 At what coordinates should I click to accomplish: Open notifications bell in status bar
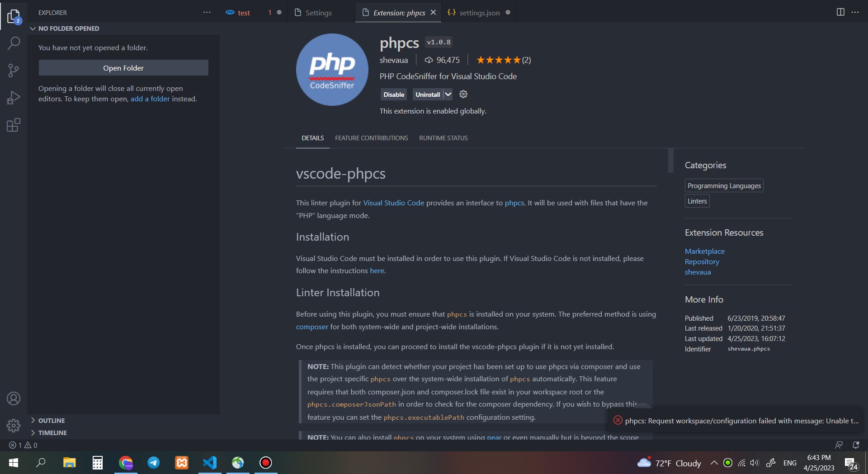(856, 445)
